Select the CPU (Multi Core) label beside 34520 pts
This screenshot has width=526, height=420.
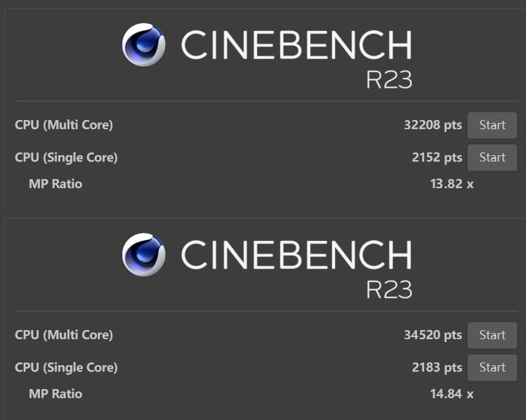coord(64,335)
